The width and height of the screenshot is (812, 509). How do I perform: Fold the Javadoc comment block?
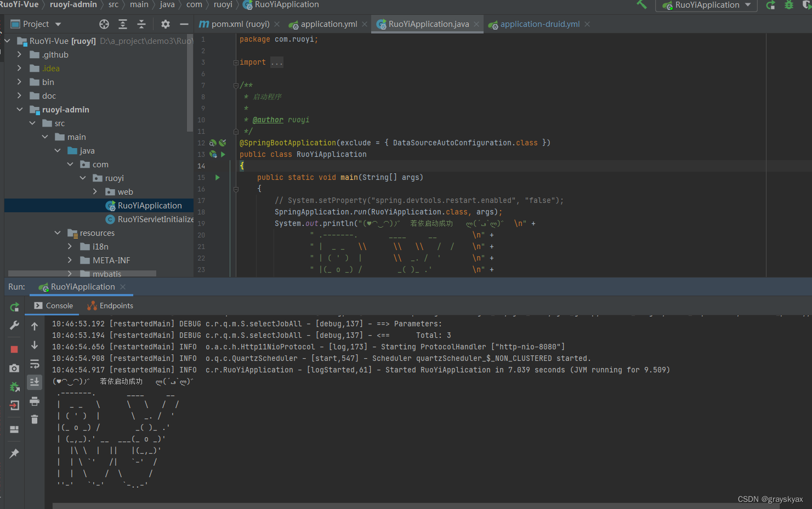pos(236,86)
